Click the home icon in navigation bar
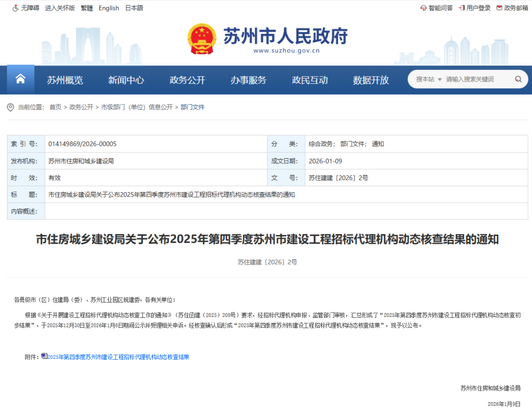The width and height of the screenshot is (532, 410). [x=20, y=79]
